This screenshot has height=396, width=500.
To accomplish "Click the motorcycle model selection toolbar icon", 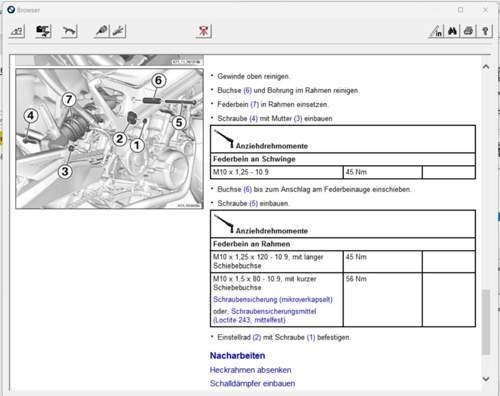I will pos(17,31).
